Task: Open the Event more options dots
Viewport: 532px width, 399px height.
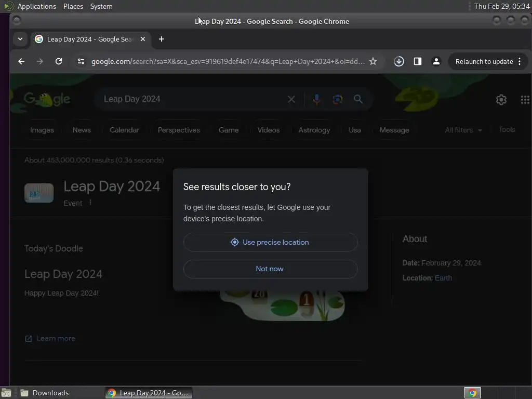Action: tap(90, 203)
